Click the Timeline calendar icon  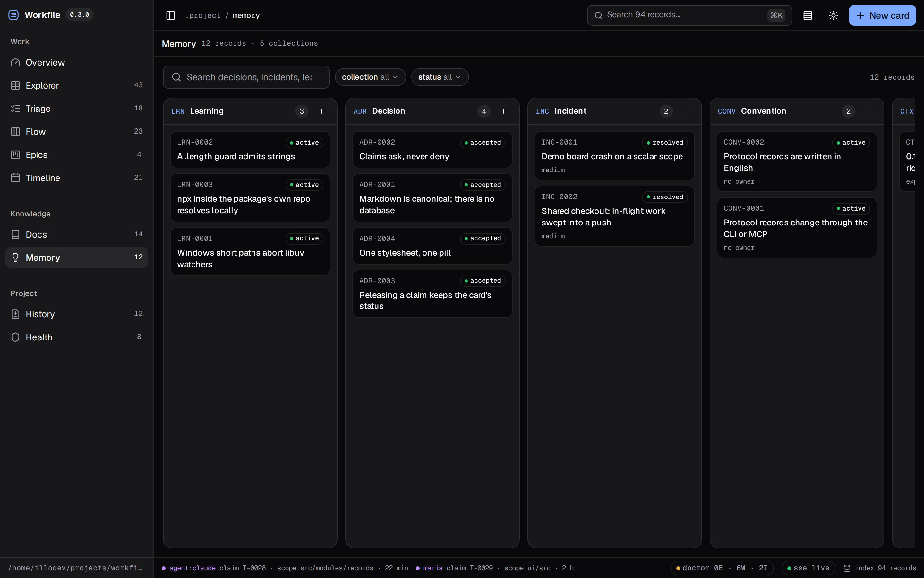tap(15, 178)
